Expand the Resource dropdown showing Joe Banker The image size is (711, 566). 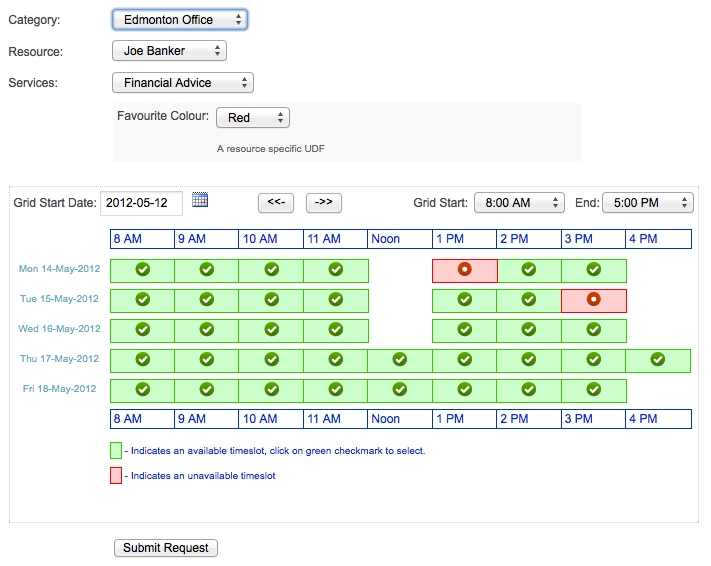[x=169, y=51]
